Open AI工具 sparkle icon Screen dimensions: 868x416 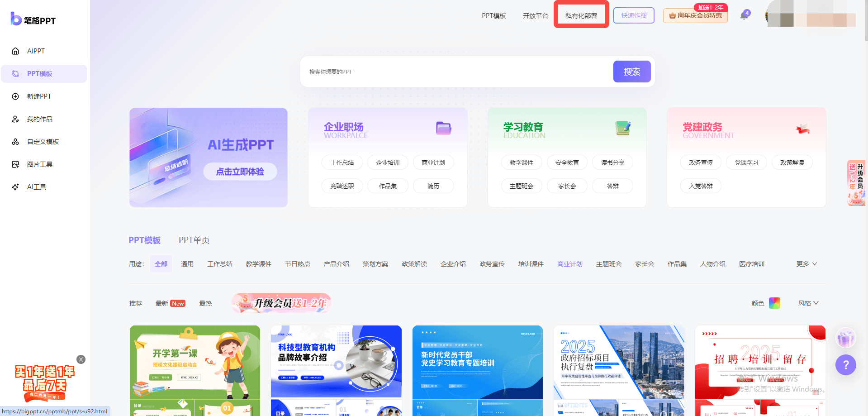click(x=15, y=187)
